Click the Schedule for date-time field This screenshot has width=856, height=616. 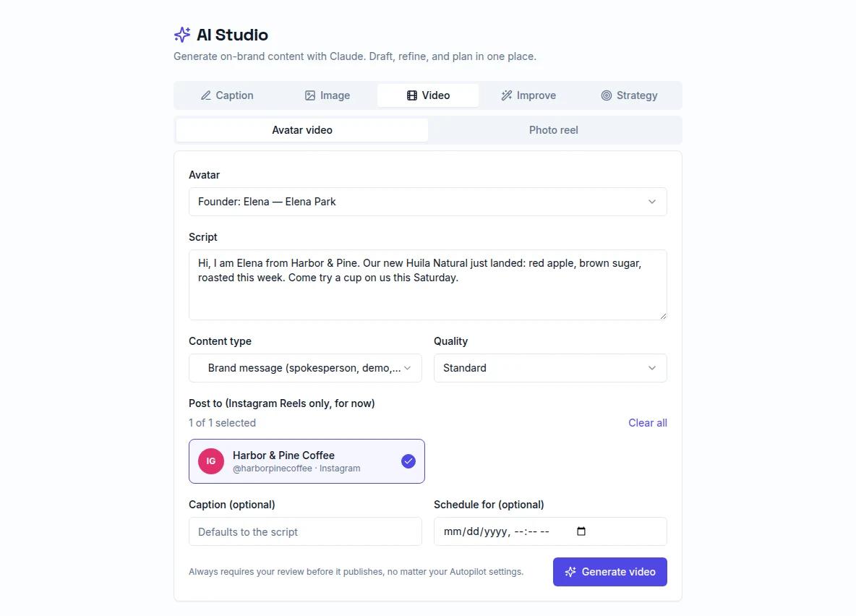pyautogui.click(x=550, y=531)
